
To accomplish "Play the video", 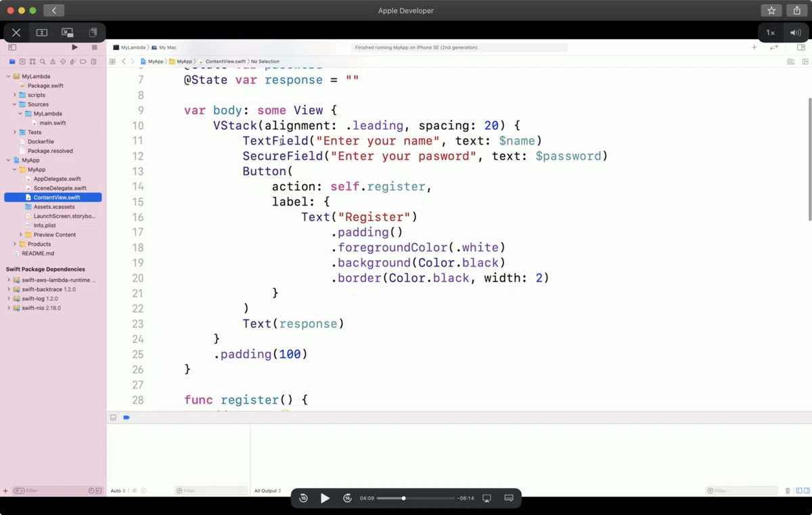I will tap(325, 498).
